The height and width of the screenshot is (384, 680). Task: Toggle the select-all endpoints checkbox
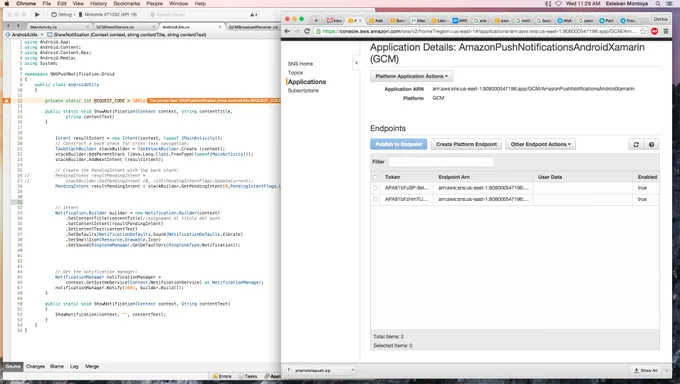click(x=376, y=177)
